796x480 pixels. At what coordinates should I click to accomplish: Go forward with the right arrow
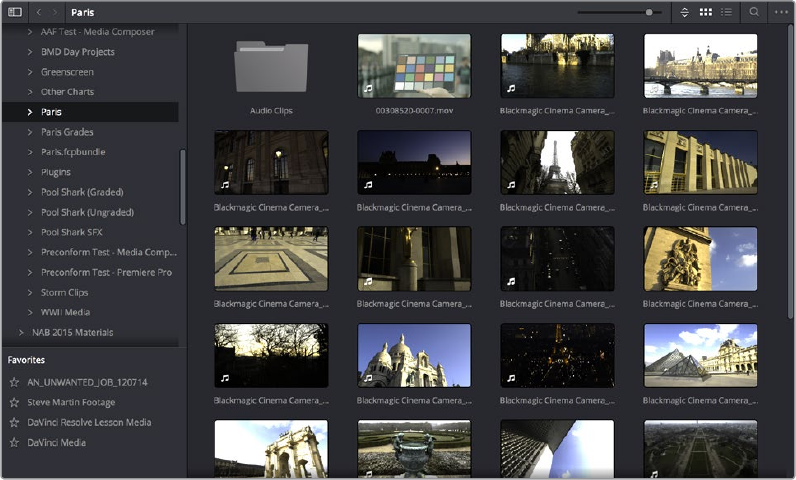pyautogui.click(x=55, y=12)
